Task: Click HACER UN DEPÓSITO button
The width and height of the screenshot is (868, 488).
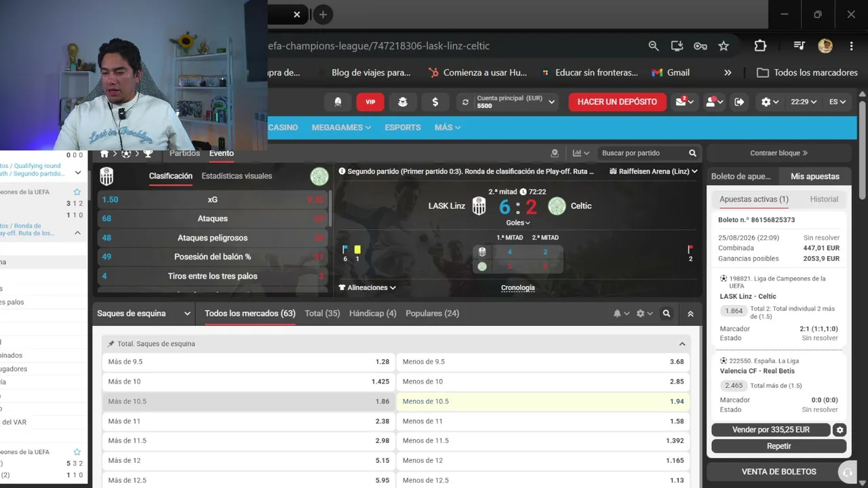Action: (617, 102)
